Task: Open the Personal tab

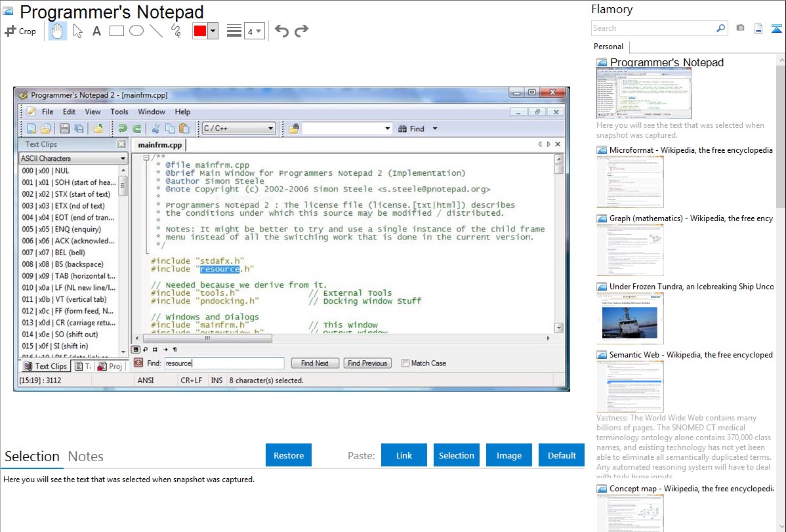Action: click(x=609, y=47)
